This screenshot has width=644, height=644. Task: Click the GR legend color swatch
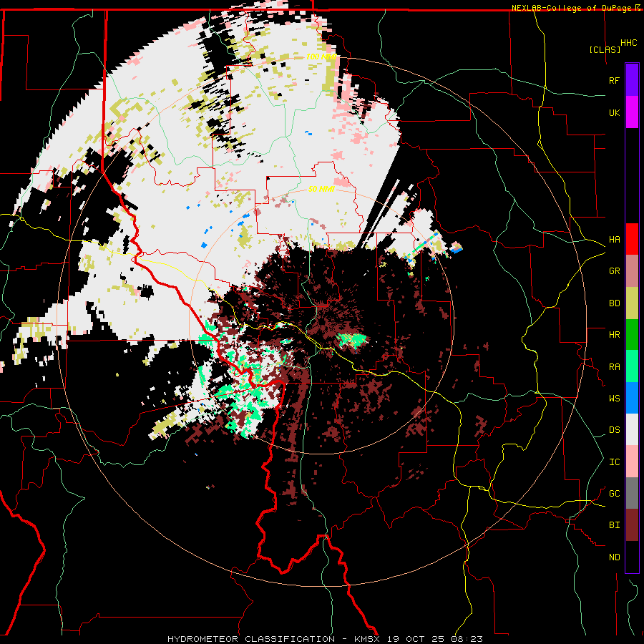(x=632, y=271)
